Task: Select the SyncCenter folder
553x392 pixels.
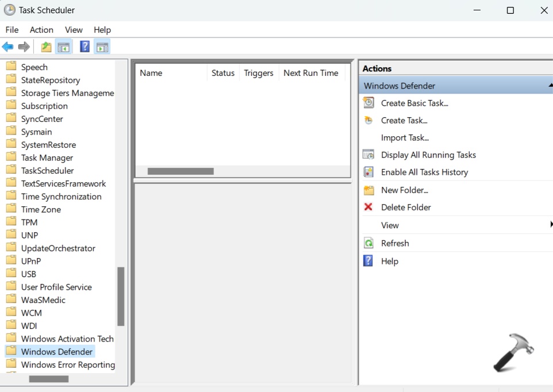Action: pos(42,119)
